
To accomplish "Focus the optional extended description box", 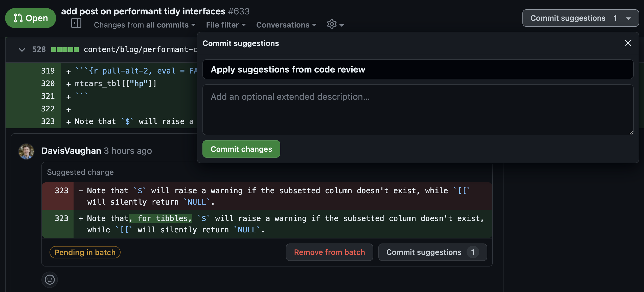I will click(x=418, y=110).
